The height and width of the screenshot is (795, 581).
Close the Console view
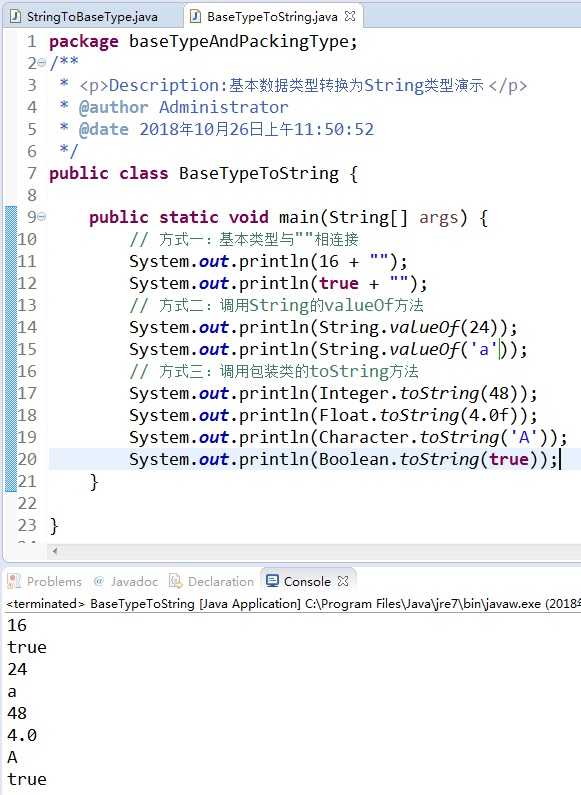(x=343, y=581)
